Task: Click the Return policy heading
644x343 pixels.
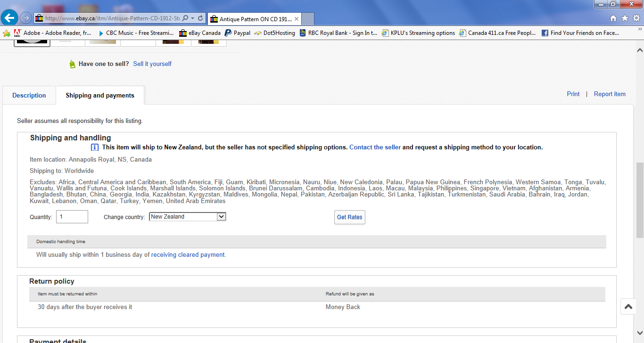Action: point(52,281)
